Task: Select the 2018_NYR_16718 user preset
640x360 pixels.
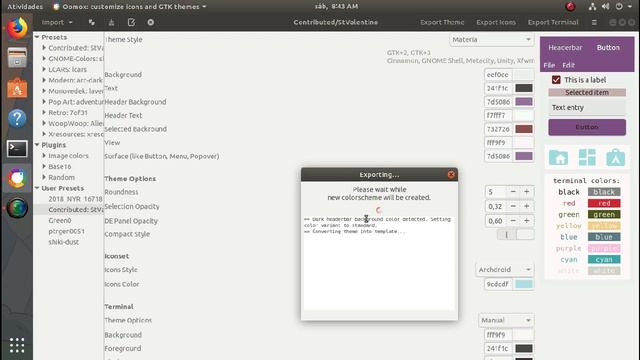Action: (x=75, y=199)
